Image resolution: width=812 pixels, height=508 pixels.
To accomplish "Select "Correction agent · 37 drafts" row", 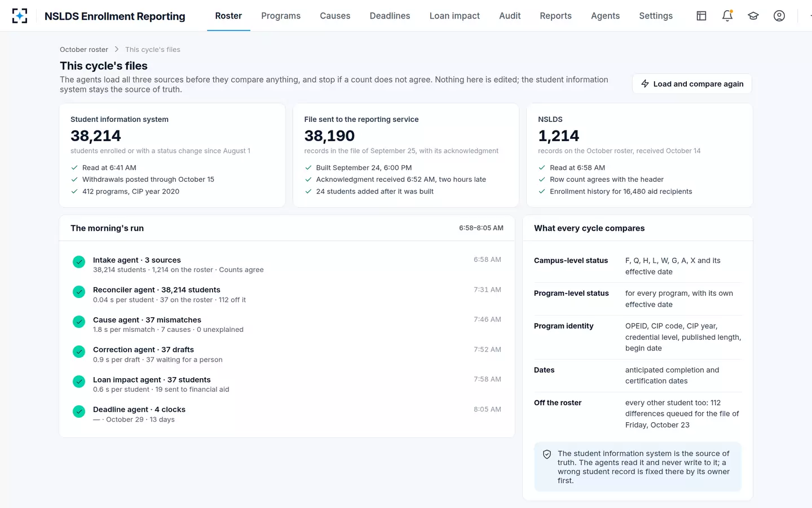I will coord(287,354).
